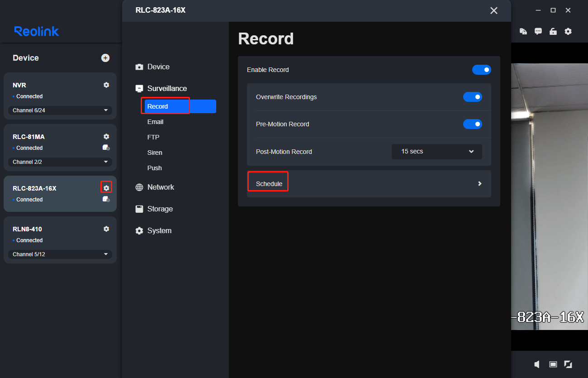The image size is (588, 378).
Task: Open NVR Channel 6/24 dropdown
Action: [60, 110]
